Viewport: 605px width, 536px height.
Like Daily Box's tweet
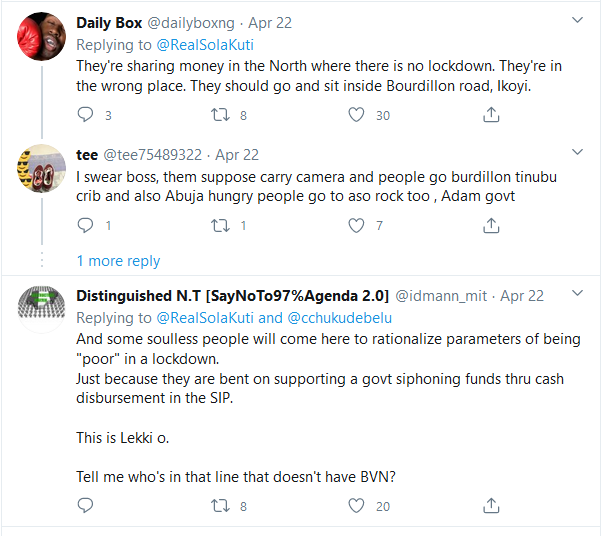(x=356, y=116)
